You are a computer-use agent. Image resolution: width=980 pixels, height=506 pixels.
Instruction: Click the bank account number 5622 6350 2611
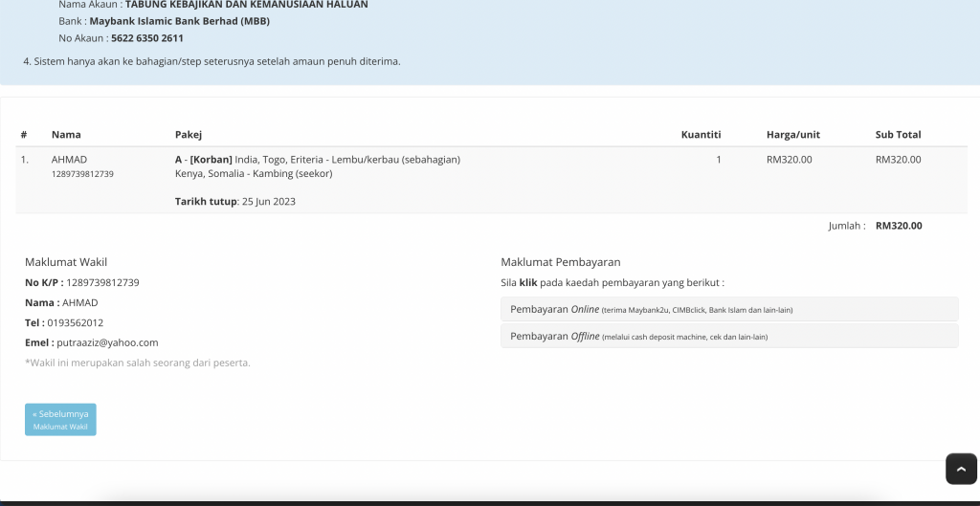pyautogui.click(x=147, y=38)
